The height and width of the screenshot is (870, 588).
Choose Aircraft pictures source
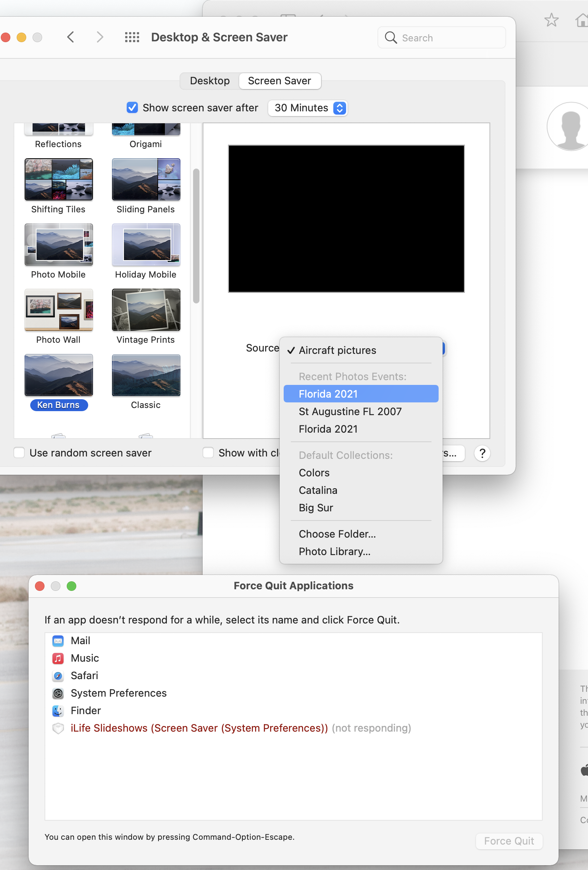tap(361, 350)
